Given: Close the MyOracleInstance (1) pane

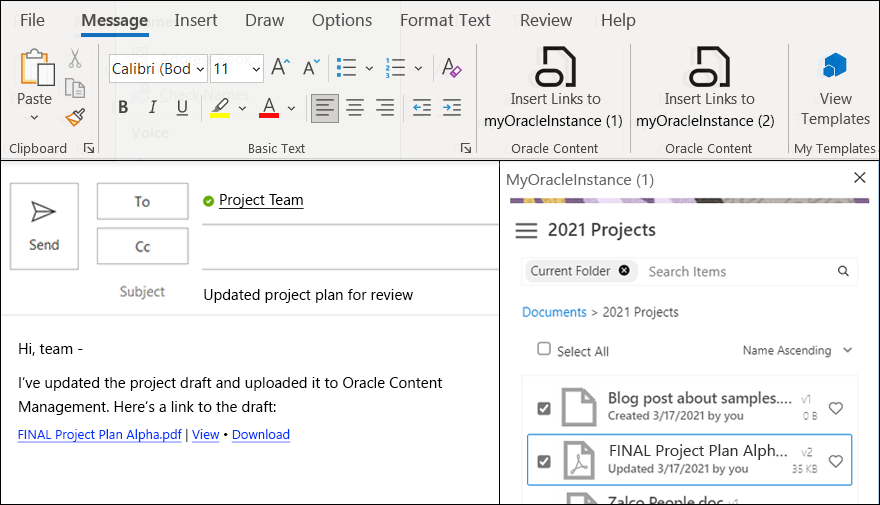Looking at the screenshot, I should [x=859, y=178].
